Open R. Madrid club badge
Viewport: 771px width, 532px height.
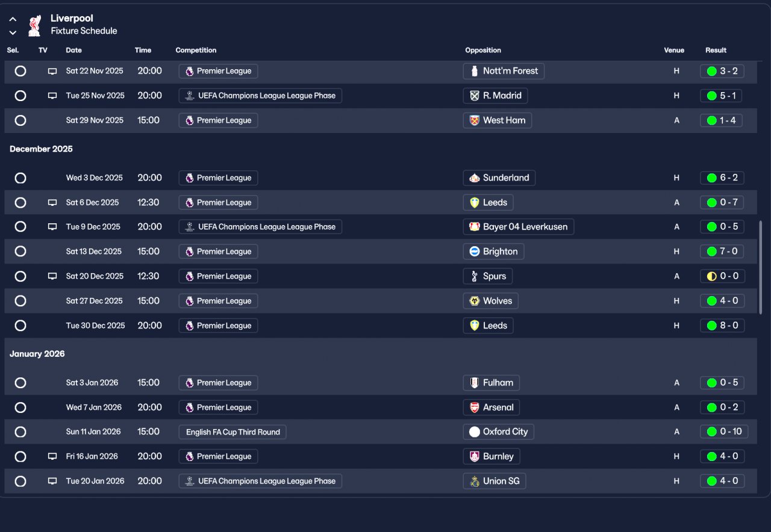(x=475, y=96)
